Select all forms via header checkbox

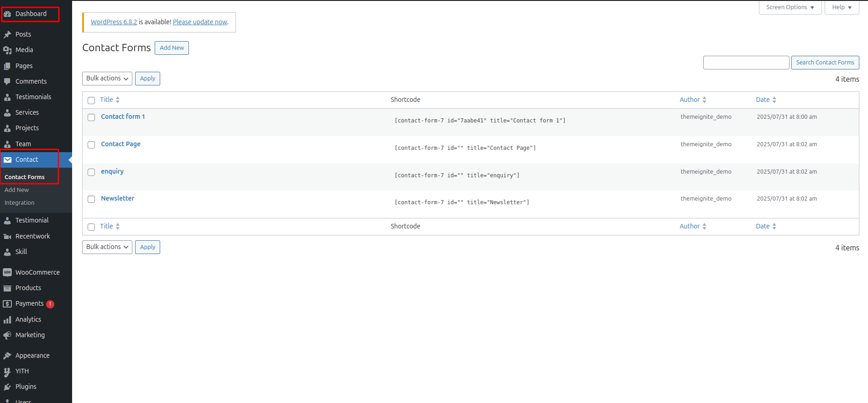click(x=91, y=101)
